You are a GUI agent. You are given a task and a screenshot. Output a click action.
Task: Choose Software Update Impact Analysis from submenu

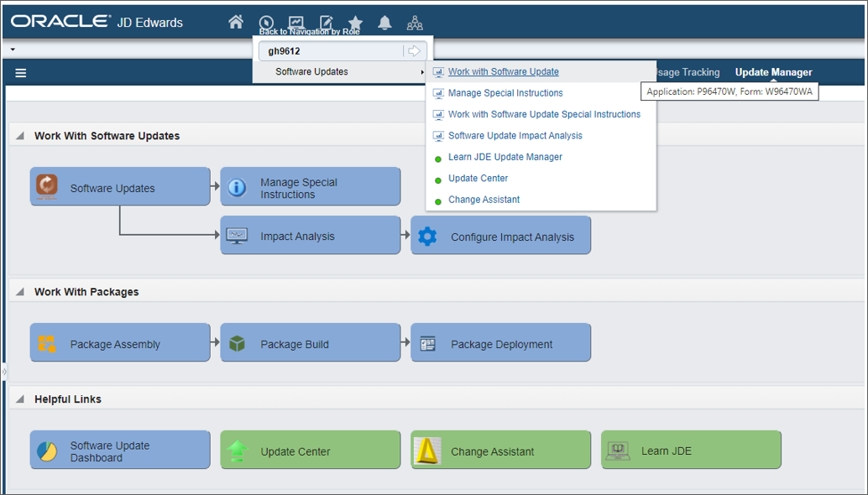[515, 136]
